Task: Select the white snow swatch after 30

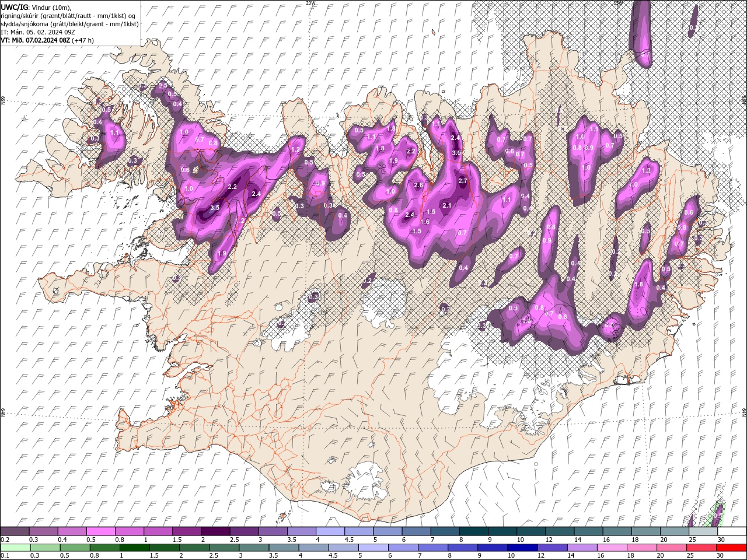Action: (x=732, y=531)
